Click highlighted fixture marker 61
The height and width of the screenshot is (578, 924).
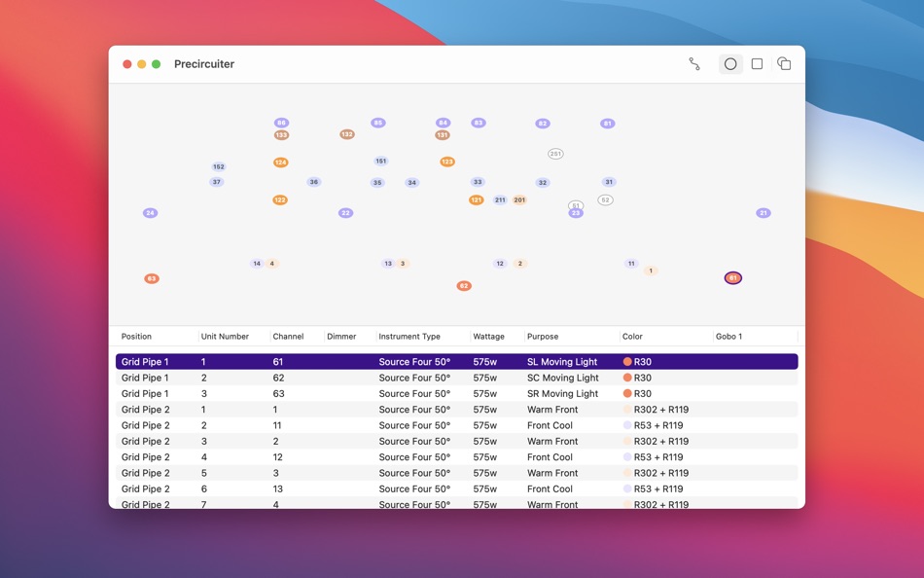point(733,277)
